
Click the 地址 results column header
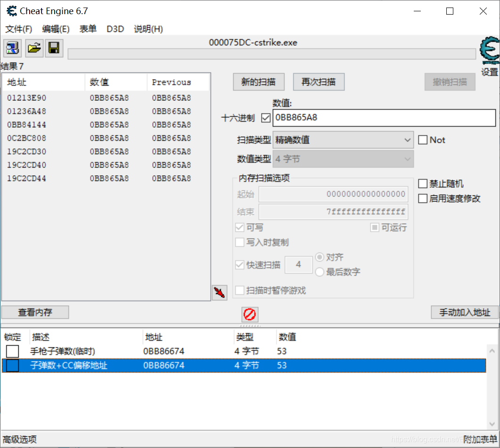point(44,82)
